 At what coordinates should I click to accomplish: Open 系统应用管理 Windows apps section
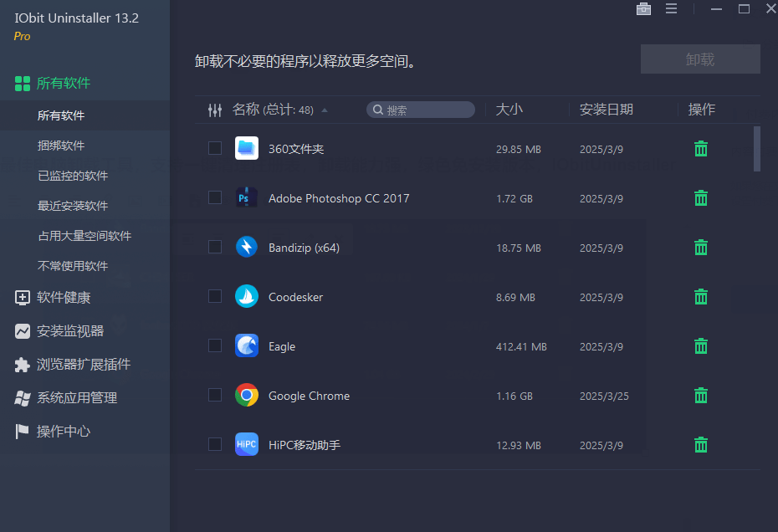(x=81, y=397)
